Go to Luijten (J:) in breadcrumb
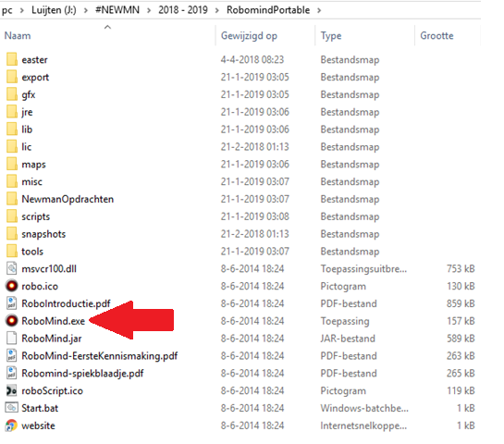Image resolution: width=504 pixels, height=444 pixels. 54,10
